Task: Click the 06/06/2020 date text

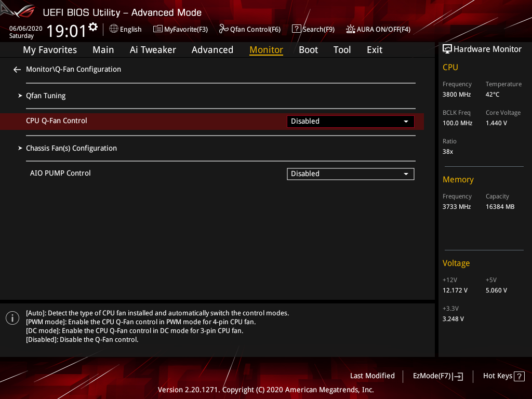Action: (x=26, y=29)
